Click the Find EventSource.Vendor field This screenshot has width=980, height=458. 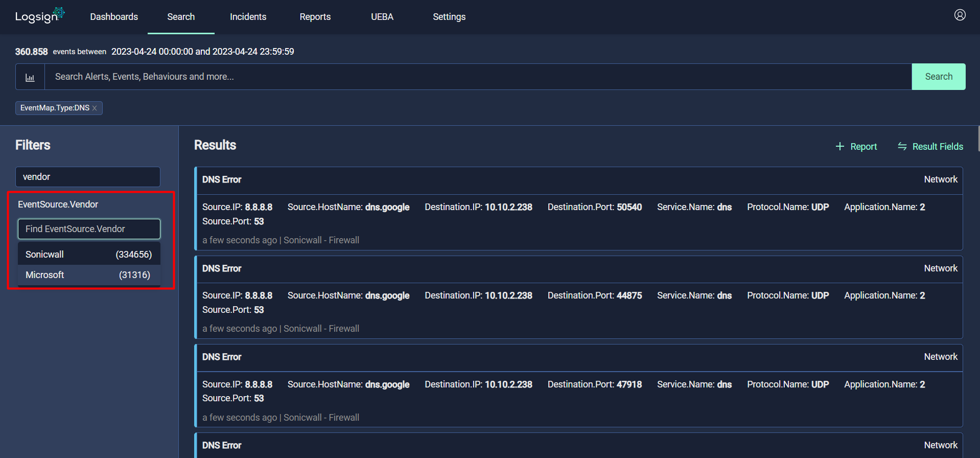click(89, 229)
